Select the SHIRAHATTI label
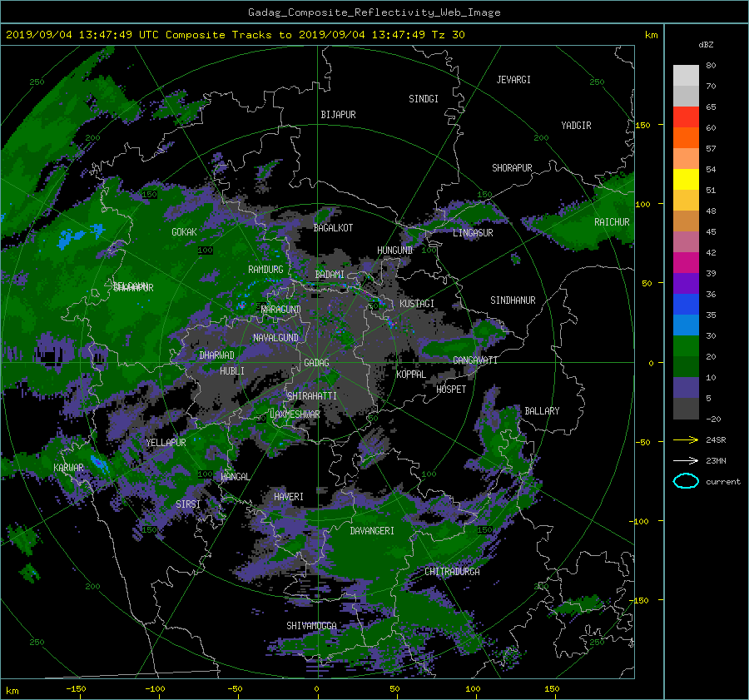This screenshot has height=700, width=749. click(312, 396)
